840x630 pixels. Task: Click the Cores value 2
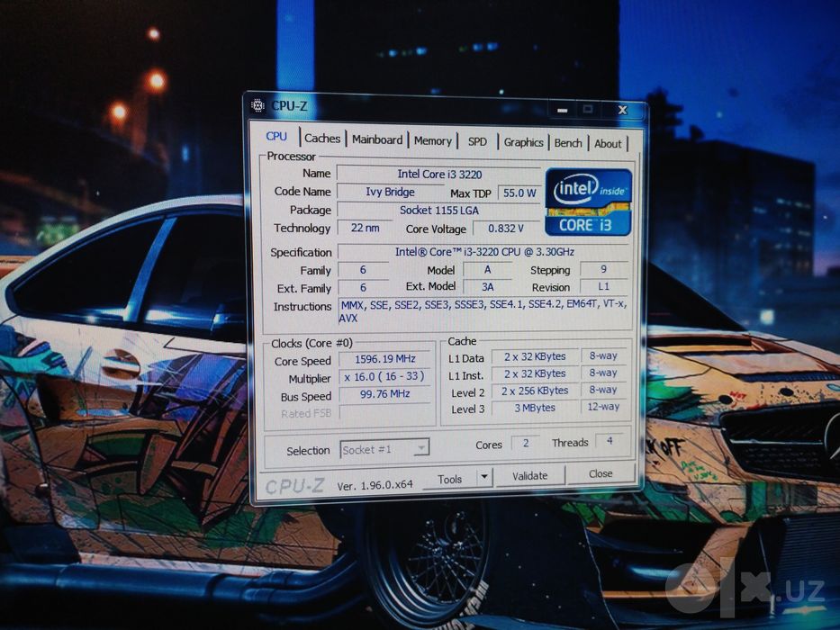click(x=526, y=443)
